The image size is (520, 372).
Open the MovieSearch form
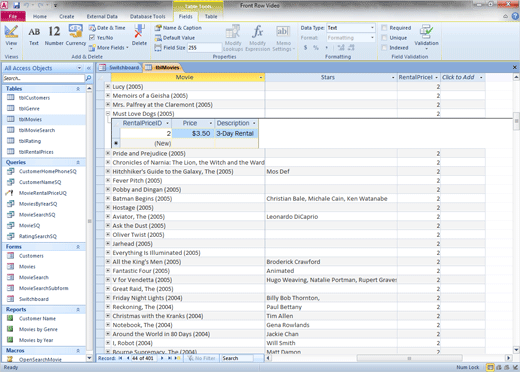34,277
